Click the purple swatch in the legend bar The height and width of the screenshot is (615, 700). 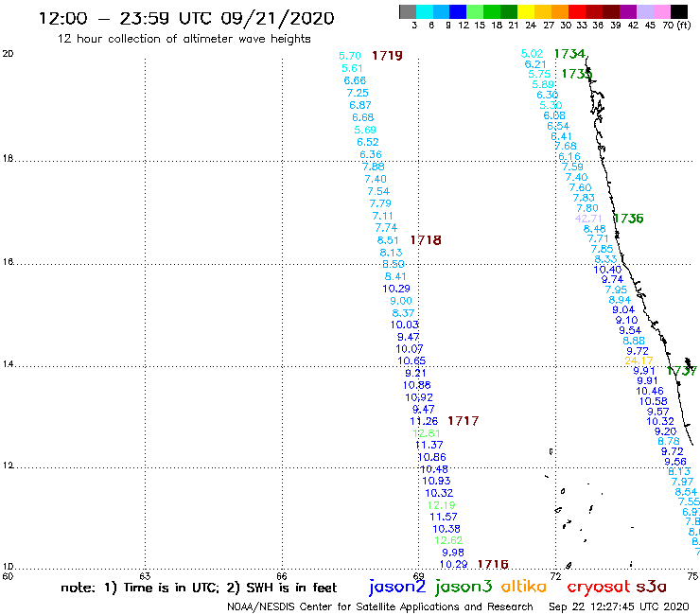click(x=628, y=11)
